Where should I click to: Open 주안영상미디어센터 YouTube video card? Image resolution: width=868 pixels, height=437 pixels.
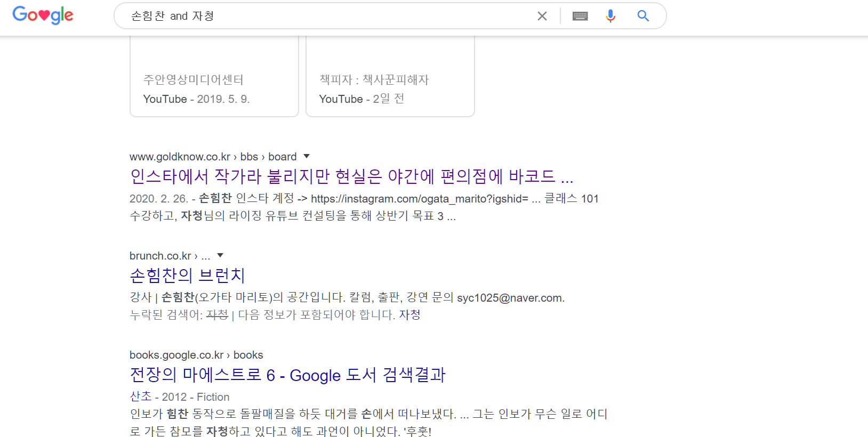point(214,76)
